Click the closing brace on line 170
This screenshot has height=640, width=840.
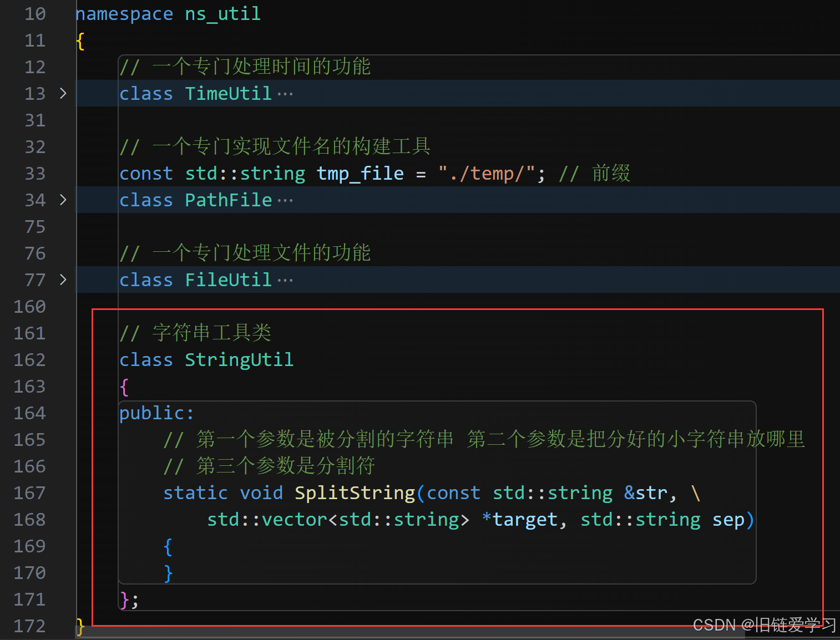(x=168, y=573)
